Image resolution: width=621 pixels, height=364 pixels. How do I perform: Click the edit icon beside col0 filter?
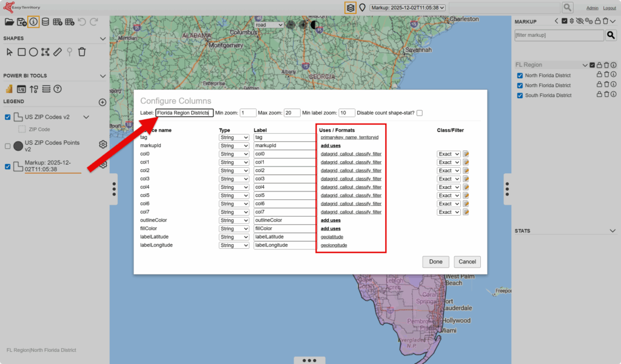pos(466,154)
